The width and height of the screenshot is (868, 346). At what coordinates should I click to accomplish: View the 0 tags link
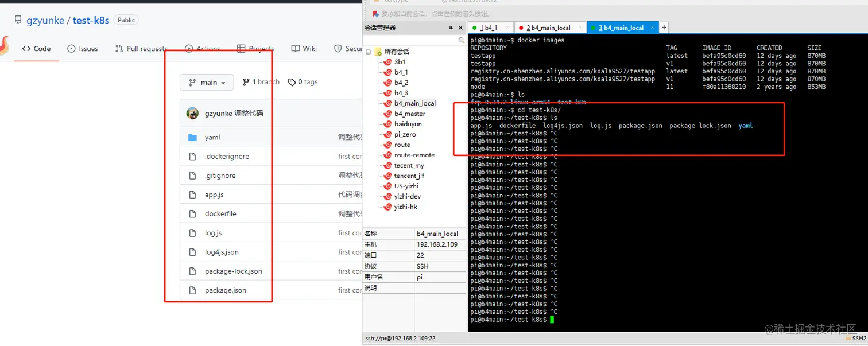[x=303, y=82]
